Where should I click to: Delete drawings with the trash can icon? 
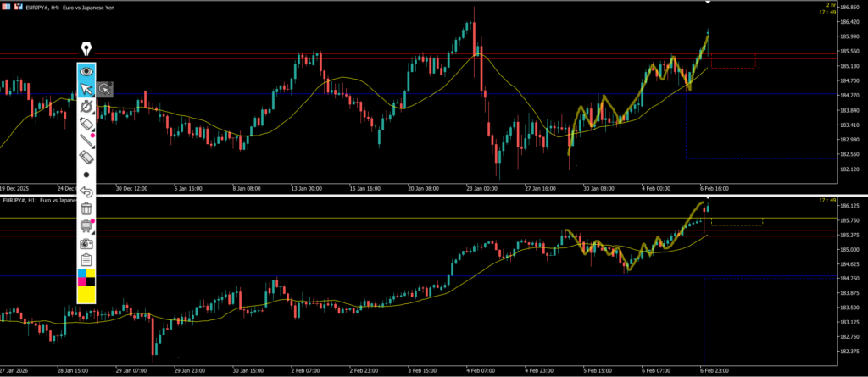click(x=86, y=208)
